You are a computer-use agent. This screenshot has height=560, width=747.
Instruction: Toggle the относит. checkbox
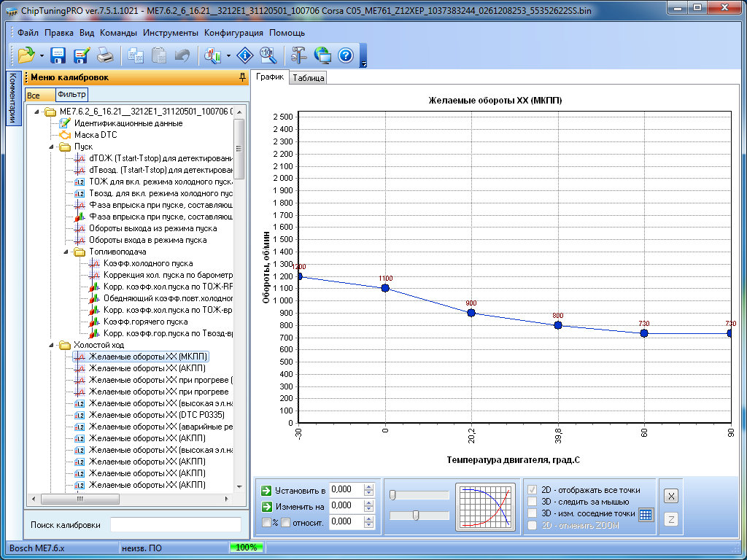(x=286, y=522)
